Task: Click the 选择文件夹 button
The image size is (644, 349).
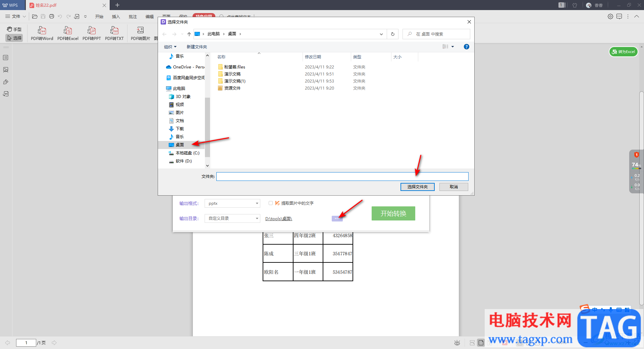Action: coord(417,187)
